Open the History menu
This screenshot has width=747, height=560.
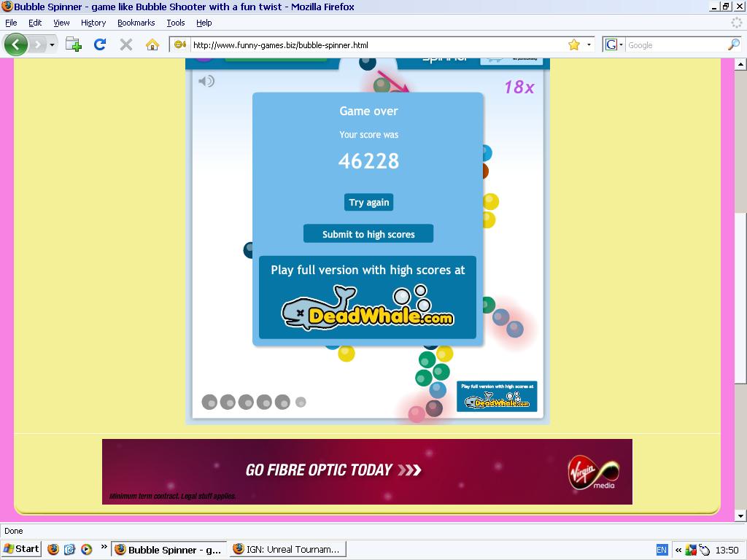93,23
